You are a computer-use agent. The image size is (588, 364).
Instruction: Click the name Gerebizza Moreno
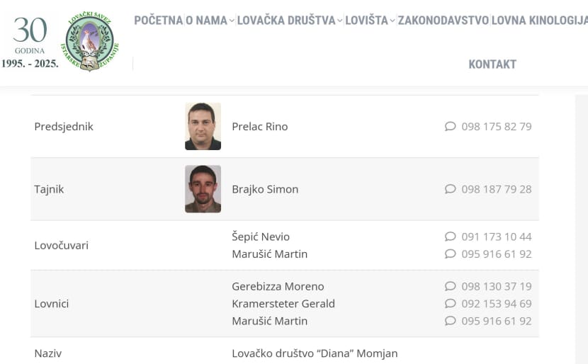click(278, 286)
